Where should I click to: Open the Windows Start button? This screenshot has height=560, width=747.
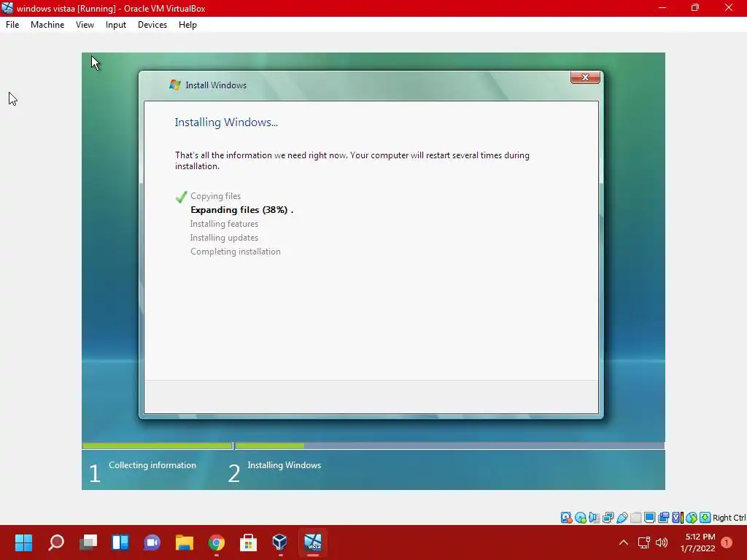coord(23,542)
